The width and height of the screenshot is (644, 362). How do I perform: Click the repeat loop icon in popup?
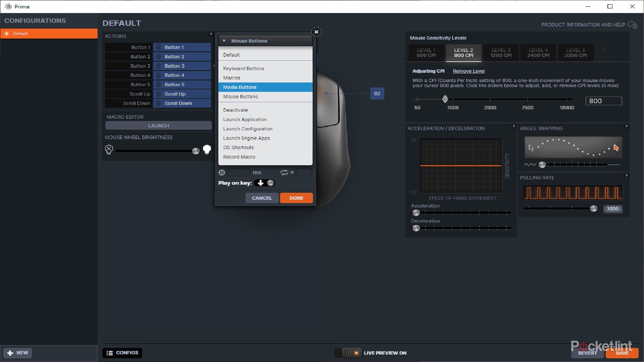coord(284,172)
